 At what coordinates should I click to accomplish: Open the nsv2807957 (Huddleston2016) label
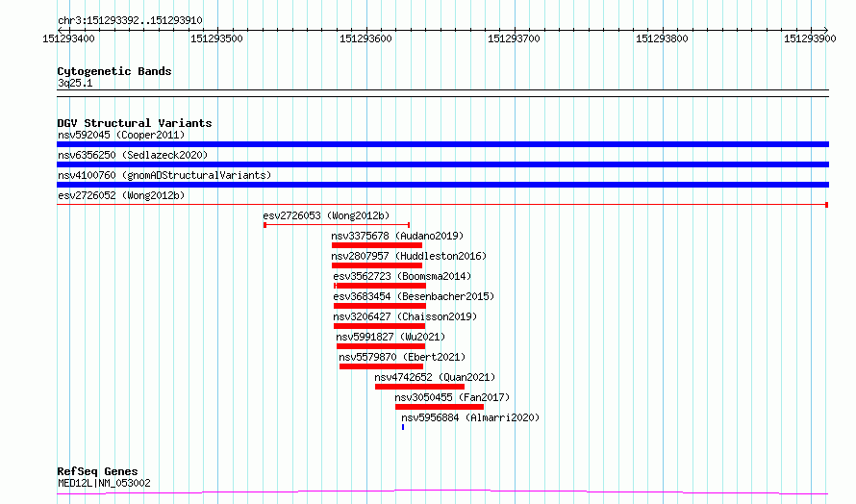409,256
